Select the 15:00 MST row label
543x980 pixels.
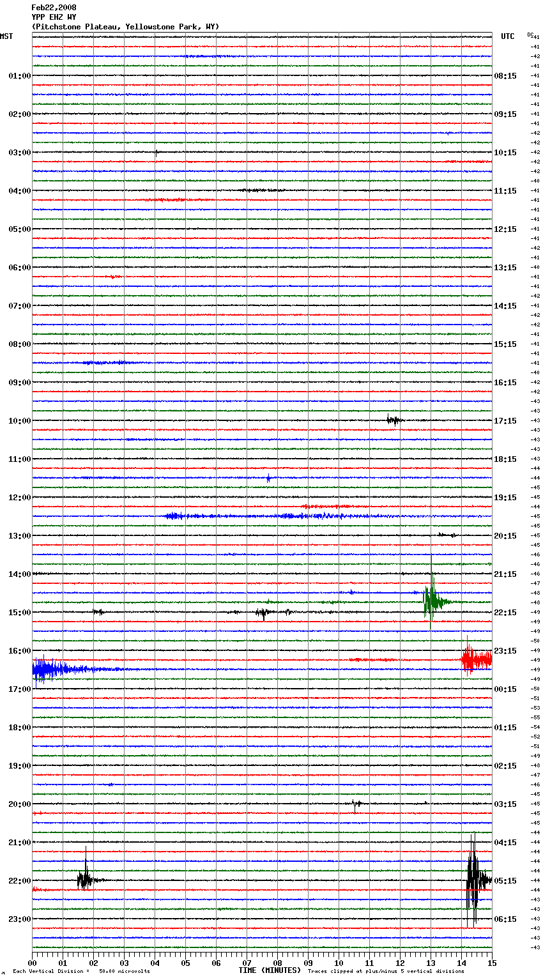[x=19, y=613]
